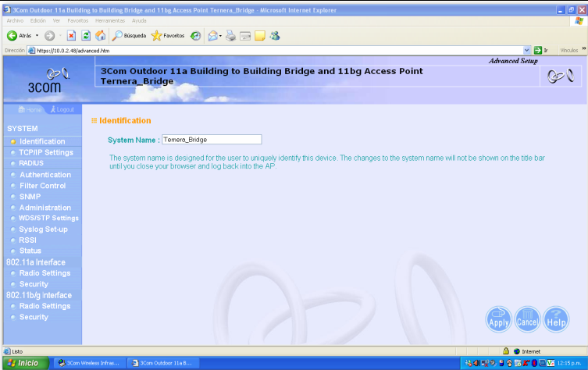This screenshot has width=588, height=370.
Task: Go to the browser Home page icon
Action: [100, 36]
